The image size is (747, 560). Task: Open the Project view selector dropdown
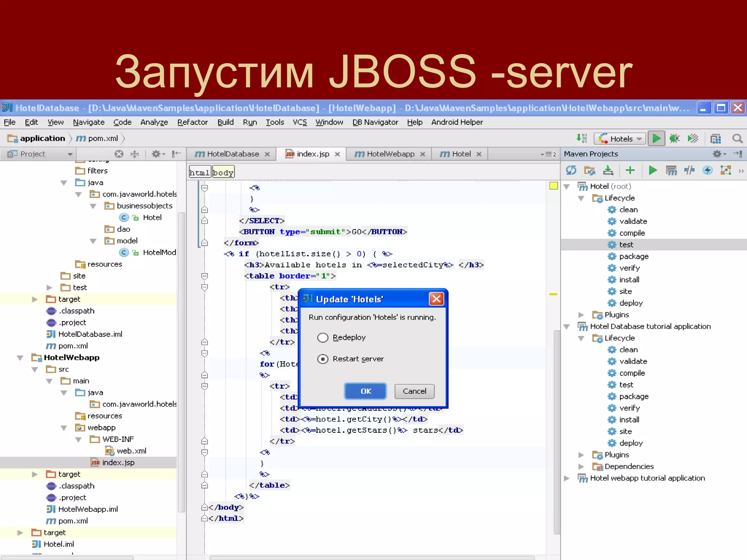[38, 154]
